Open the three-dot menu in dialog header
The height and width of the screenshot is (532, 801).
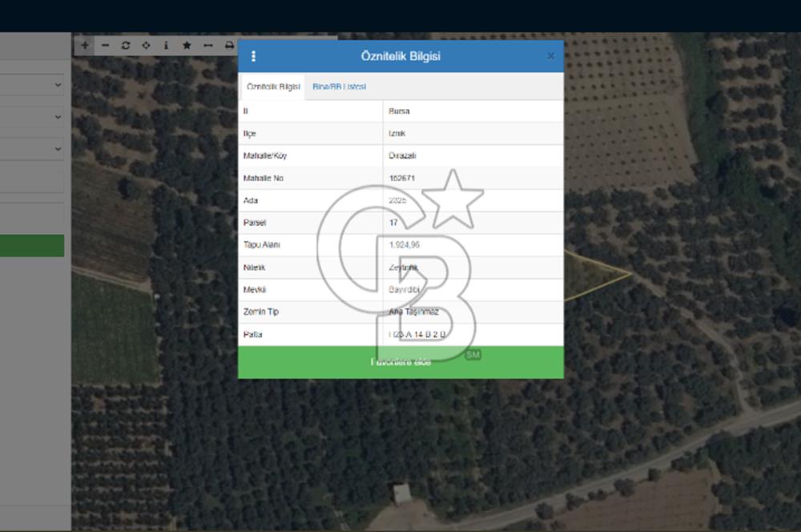coord(253,56)
